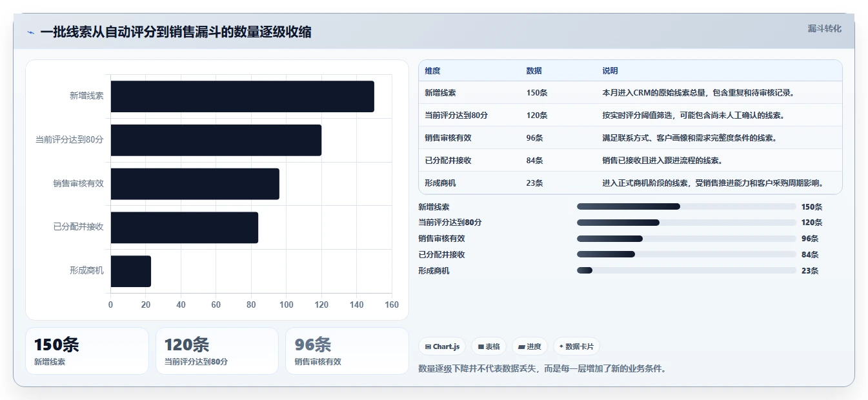Click the 销售审核有效 bar in the chart

[195, 184]
